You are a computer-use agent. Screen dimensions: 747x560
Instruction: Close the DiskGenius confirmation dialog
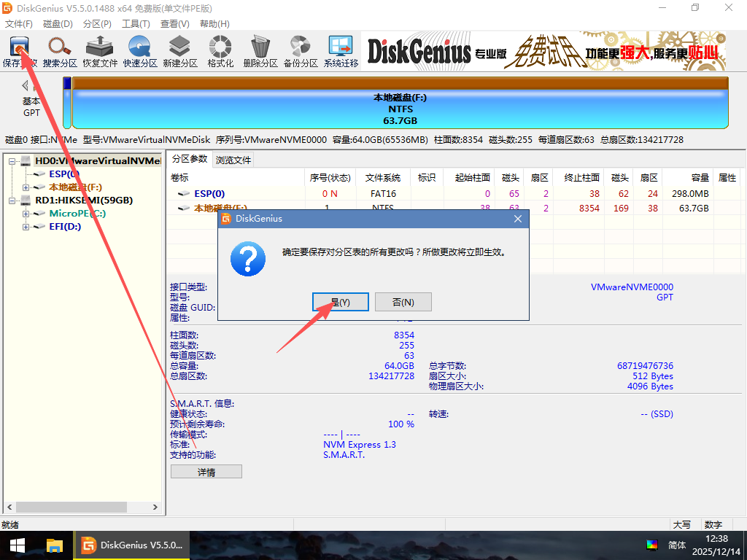click(x=518, y=218)
